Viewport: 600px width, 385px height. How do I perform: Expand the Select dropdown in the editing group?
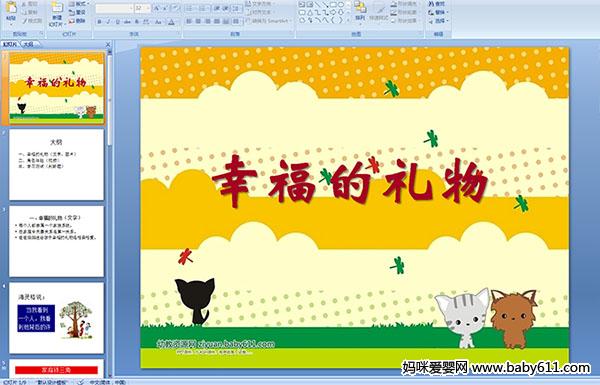tap(438, 21)
